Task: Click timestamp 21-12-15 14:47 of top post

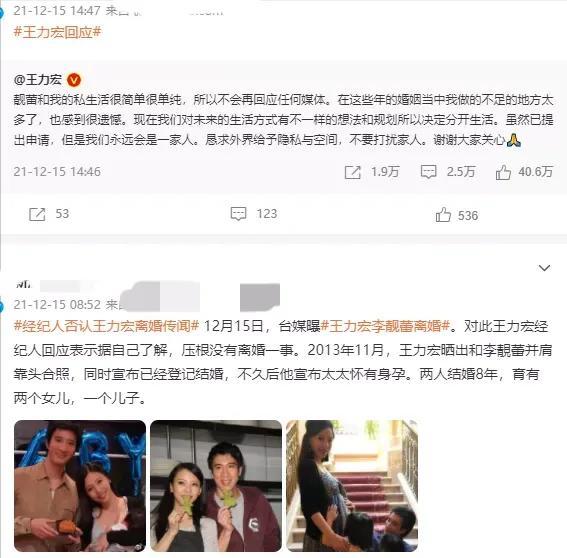Action: tap(57, 10)
